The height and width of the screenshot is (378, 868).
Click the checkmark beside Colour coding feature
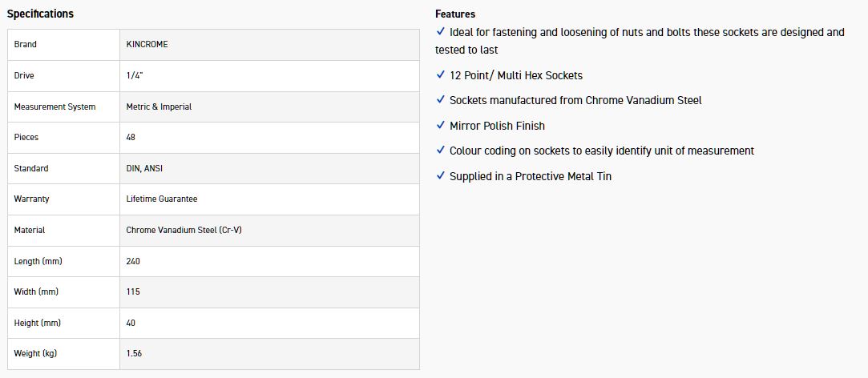[x=440, y=150]
